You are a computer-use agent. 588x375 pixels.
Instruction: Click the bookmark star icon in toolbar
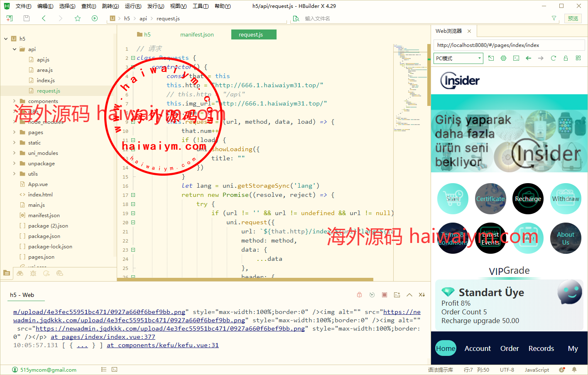(x=78, y=18)
